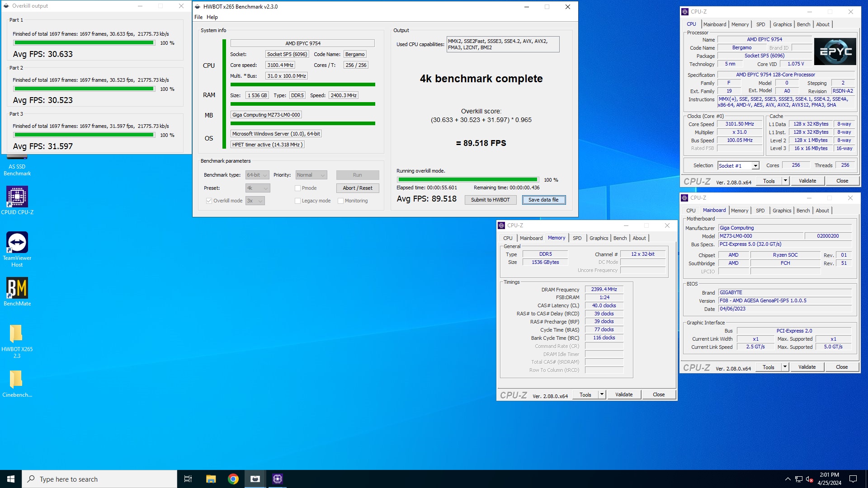Enable Pmode checkbox
This screenshot has height=488, width=868.
point(297,188)
